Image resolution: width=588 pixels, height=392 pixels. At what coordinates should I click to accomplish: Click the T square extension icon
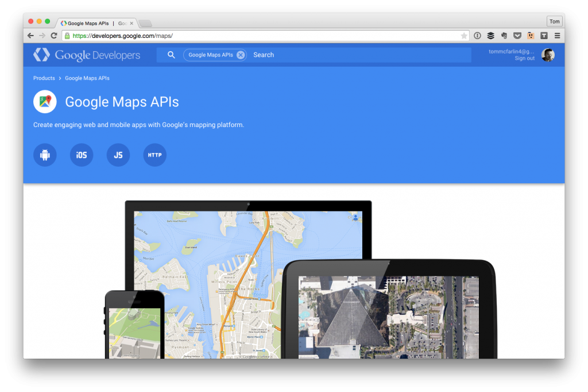coord(544,36)
